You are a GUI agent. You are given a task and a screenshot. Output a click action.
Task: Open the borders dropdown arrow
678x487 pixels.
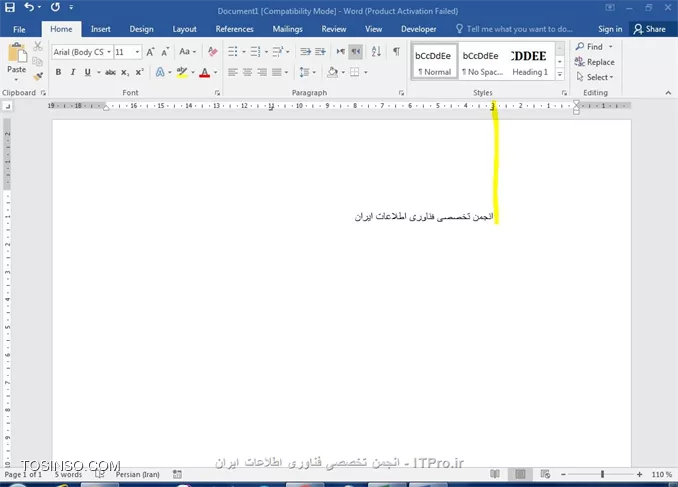click(366, 72)
